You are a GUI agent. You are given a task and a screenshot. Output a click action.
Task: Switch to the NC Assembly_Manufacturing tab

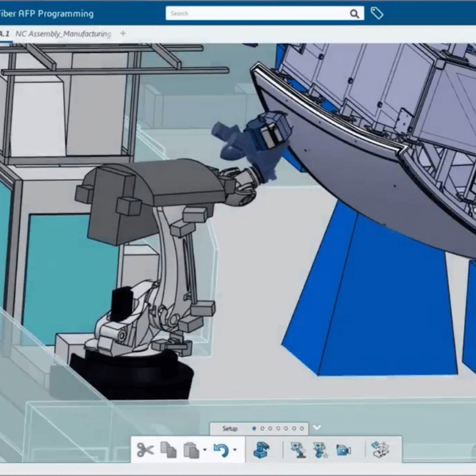63,33
